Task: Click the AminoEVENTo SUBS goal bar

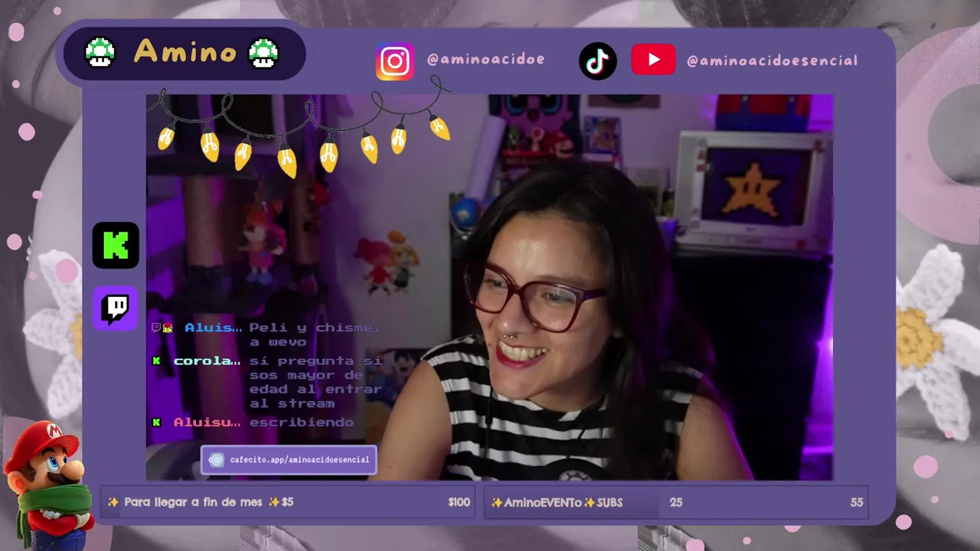Action: click(676, 503)
